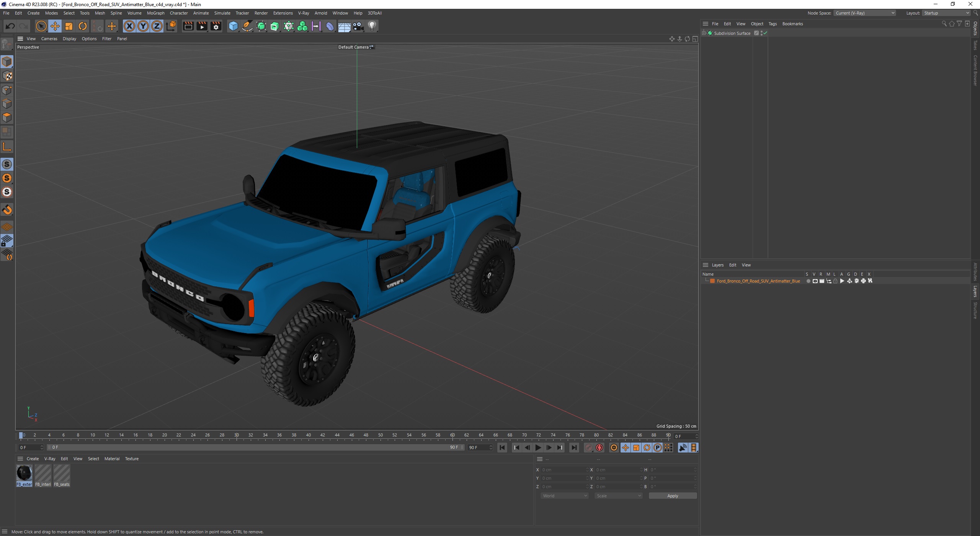Image resolution: width=980 pixels, height=536 pixels.
Task: Open Node Space dropdown
Action: pyautogui.click(x=865, y=13)
